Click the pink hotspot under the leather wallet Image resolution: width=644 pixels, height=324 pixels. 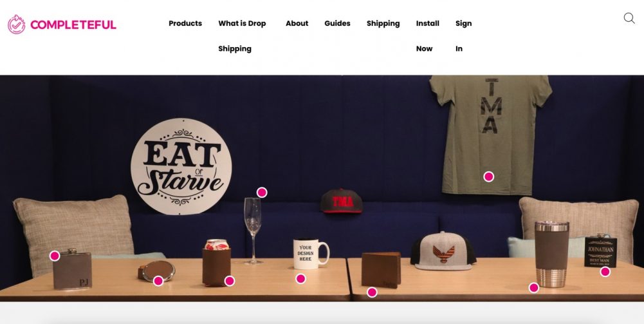[372, 292]
